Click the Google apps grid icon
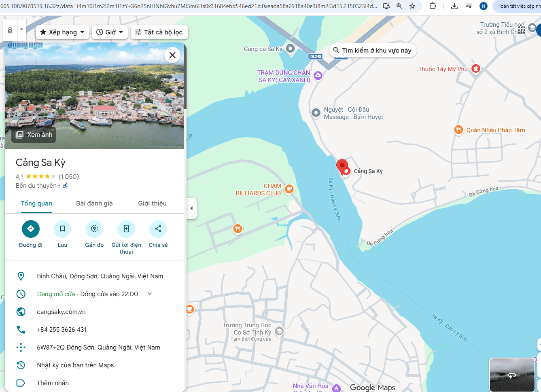541x392 pixels. [522, 30]
